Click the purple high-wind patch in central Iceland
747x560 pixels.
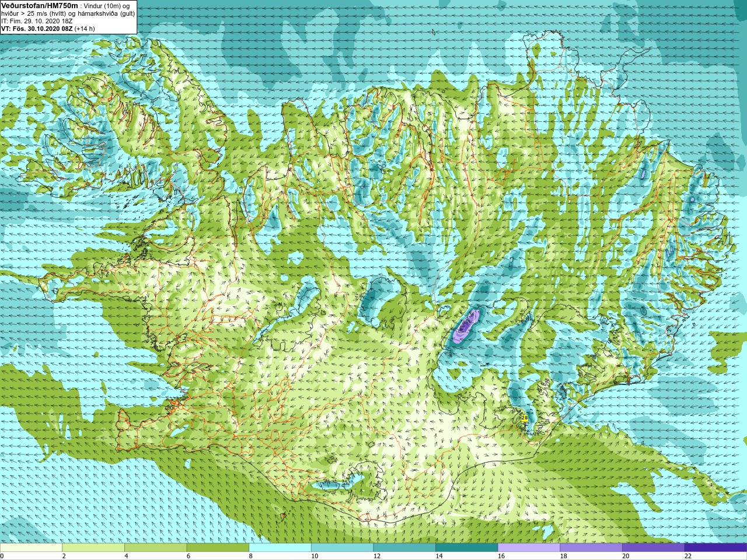[x=466, y=326]
